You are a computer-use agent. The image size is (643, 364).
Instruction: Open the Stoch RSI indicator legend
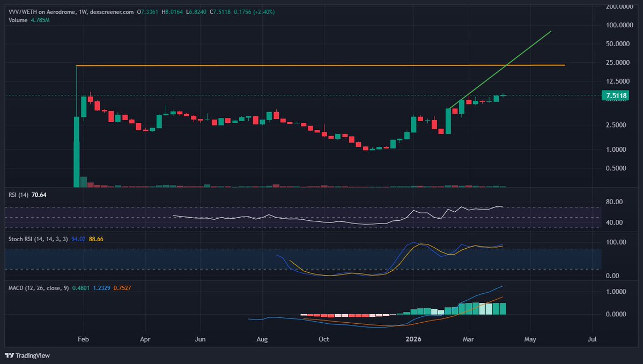pos(36,239)
